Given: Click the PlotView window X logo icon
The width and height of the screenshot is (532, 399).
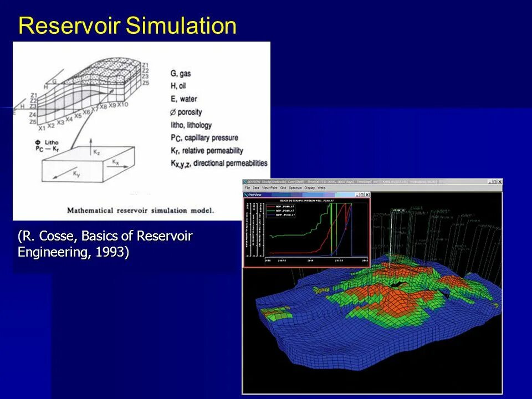Looking at the screenshot, I should (x=247, y=195).
